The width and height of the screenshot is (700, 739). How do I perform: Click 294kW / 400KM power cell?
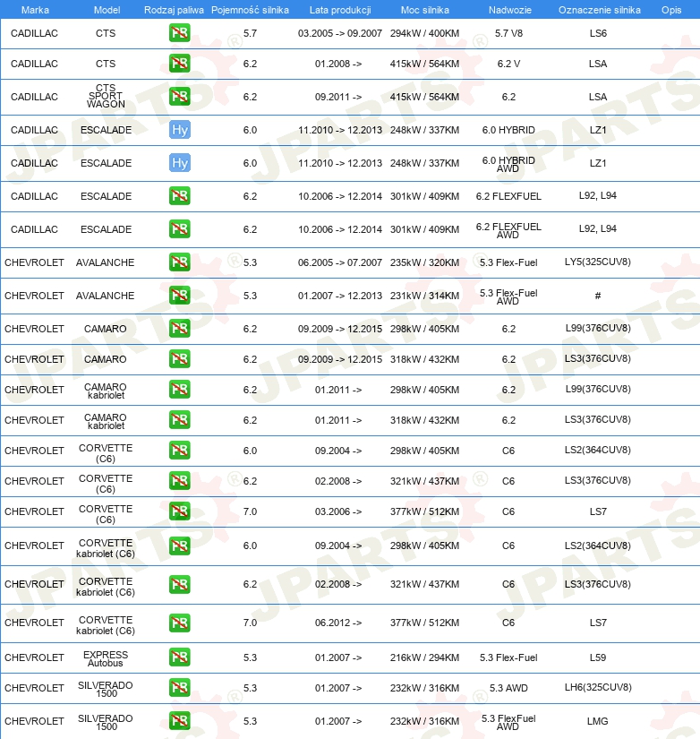pyautogui.click(x=424, y=33)
